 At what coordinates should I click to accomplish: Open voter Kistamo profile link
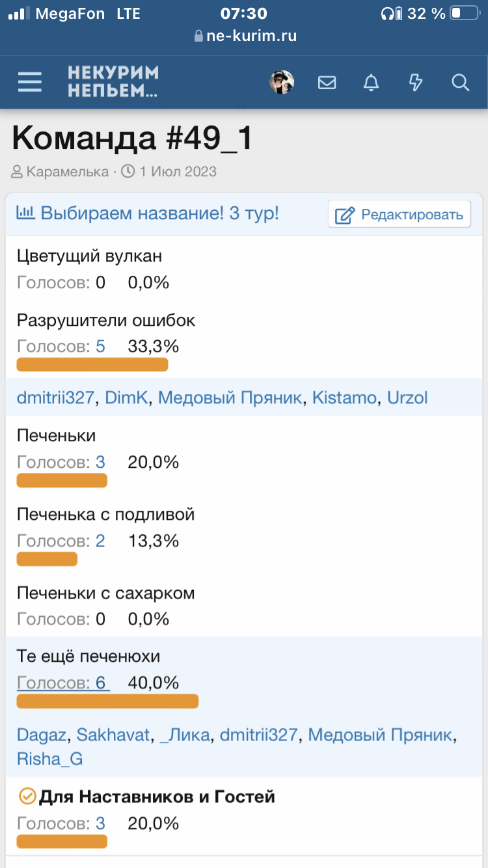click(344, 398)
